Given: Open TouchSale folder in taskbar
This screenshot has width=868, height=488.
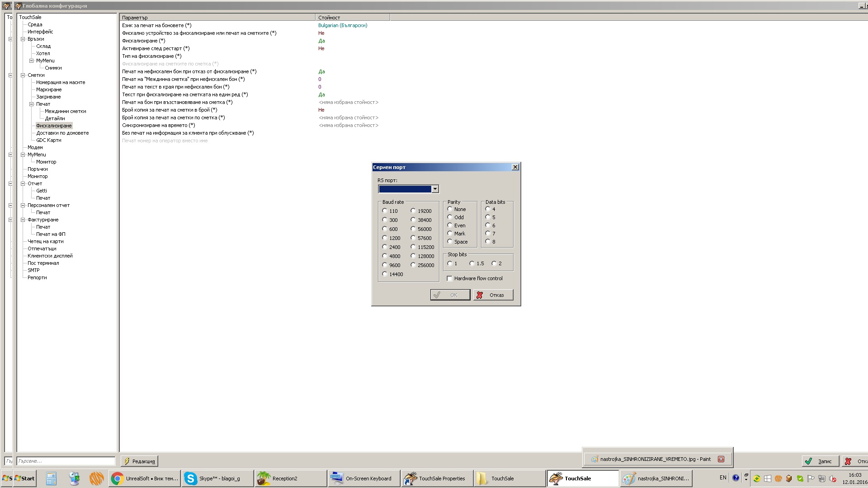Looking at the screenshot, I should [x=509, y=479].
